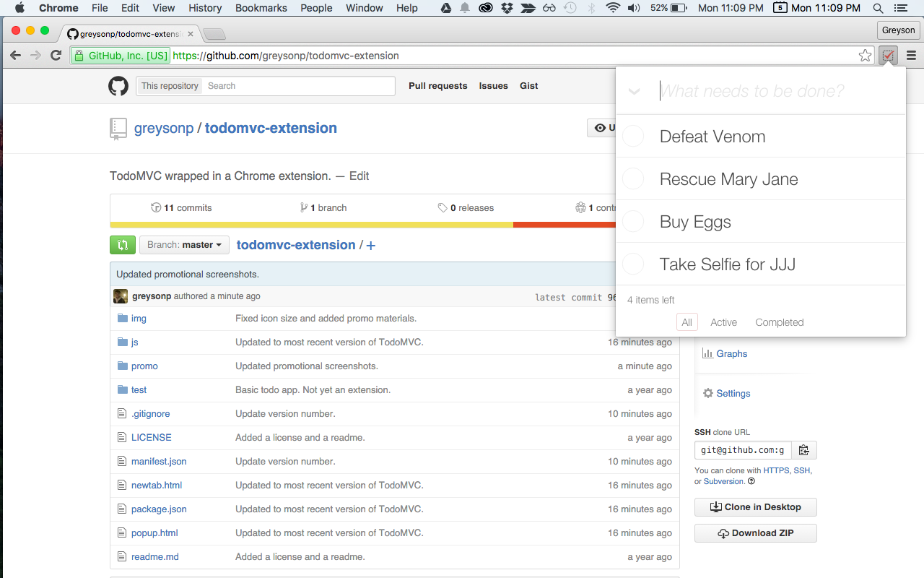Viewport: 924px width, 578px height.
Task: Click the glasses icon in menu bar
Action: [x=549, y=8]
